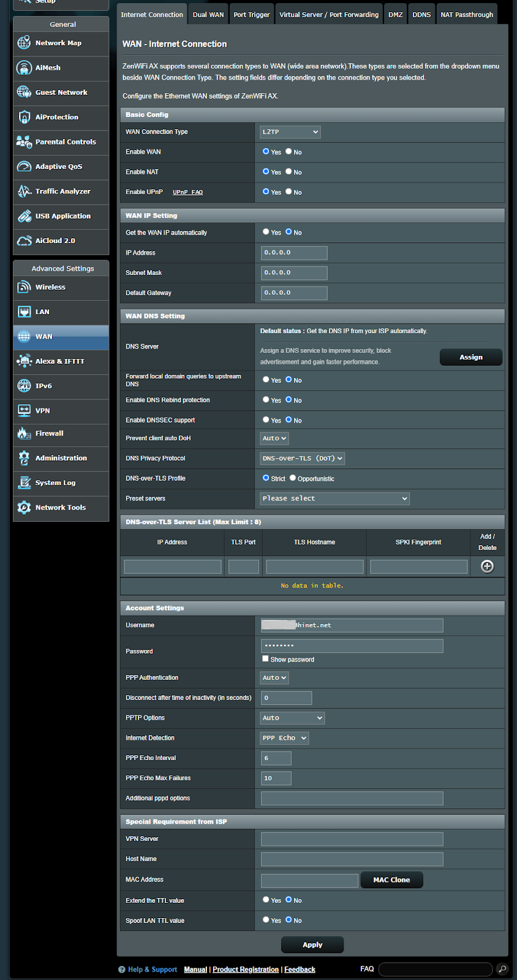
Task: Open AiCloud 2.0 cloud icon
Action: tap(24, 241)
